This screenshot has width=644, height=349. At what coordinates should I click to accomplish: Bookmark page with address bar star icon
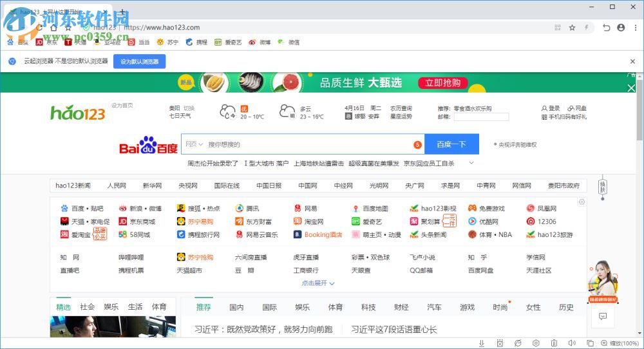(x=572, y=28)
